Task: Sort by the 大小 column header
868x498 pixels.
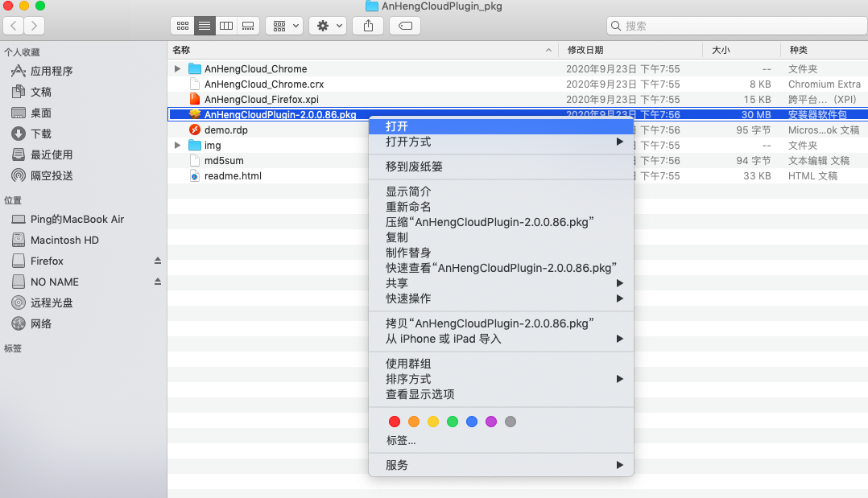Action: [742, 50]
